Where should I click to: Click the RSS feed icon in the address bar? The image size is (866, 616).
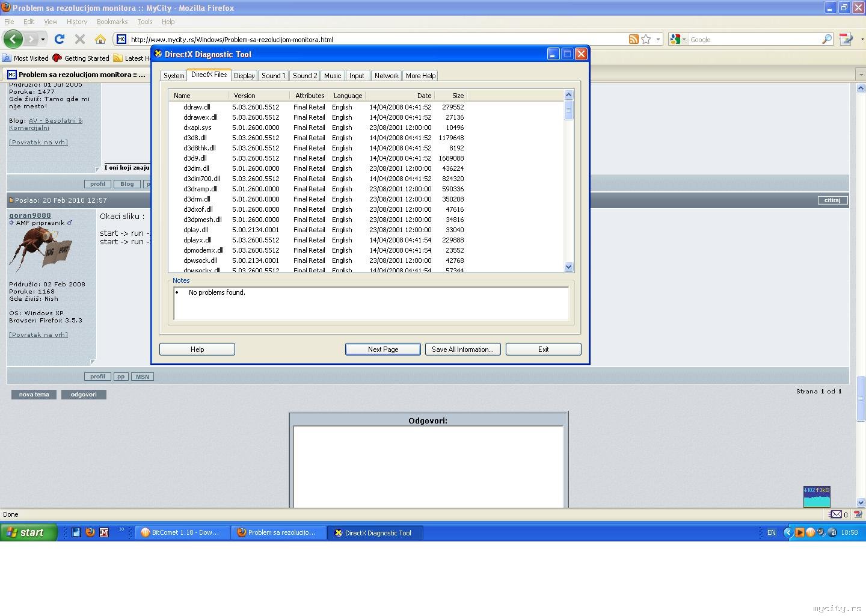(633, 39)
